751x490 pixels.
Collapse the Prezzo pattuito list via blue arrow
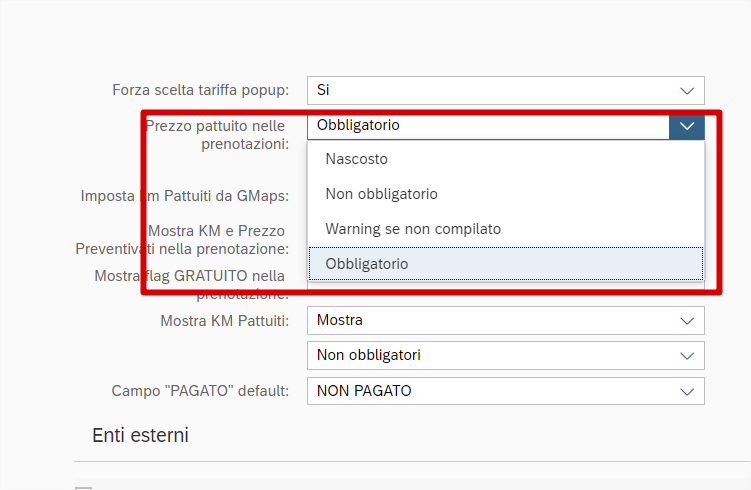point(687,126)
